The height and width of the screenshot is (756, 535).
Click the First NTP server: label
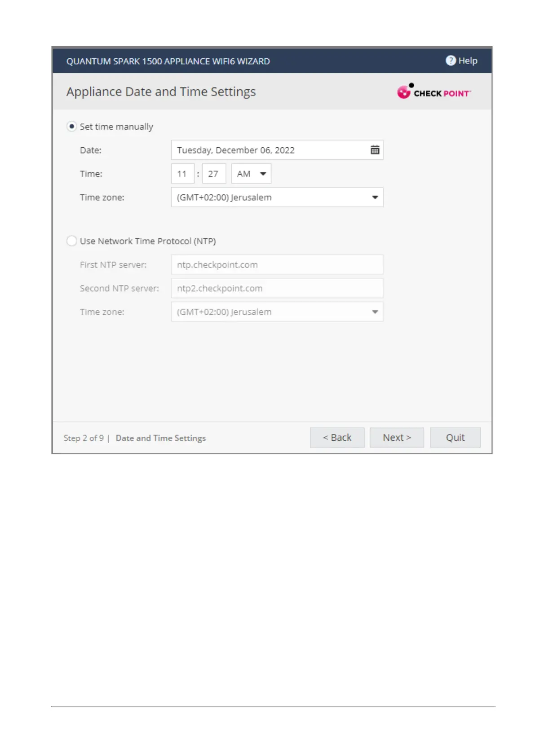point(113,265)
